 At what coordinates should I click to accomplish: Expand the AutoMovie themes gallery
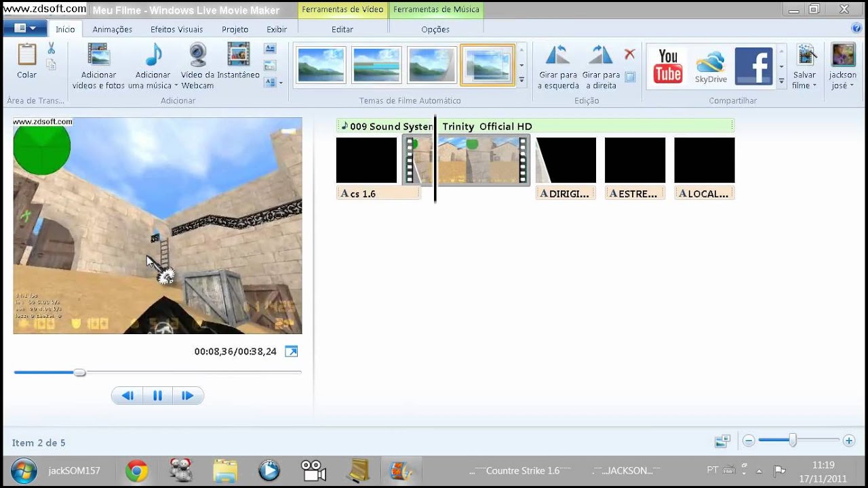click(x=521, y=80)
